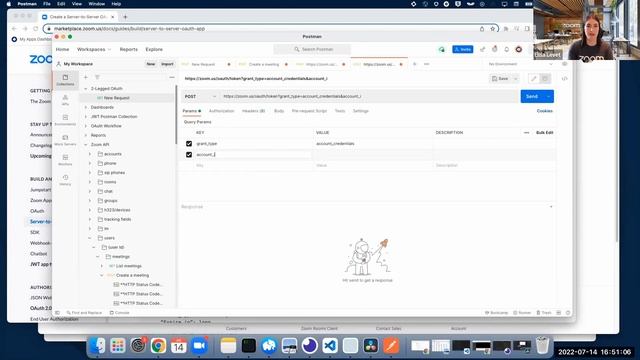This screenshot has width=640, height=360.
Task: Switch to the Tests tab
Action: click(340, 111)
